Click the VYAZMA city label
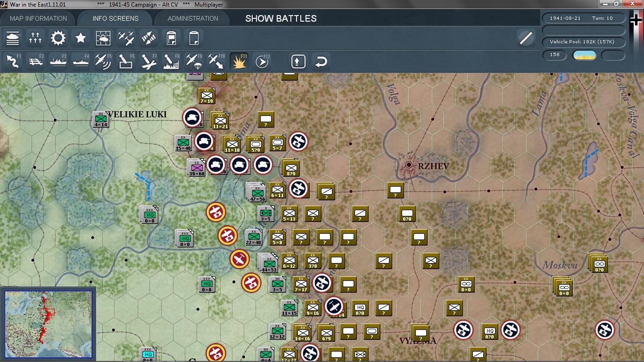Viewport: 644px width, 362px height. pos(418,341)
